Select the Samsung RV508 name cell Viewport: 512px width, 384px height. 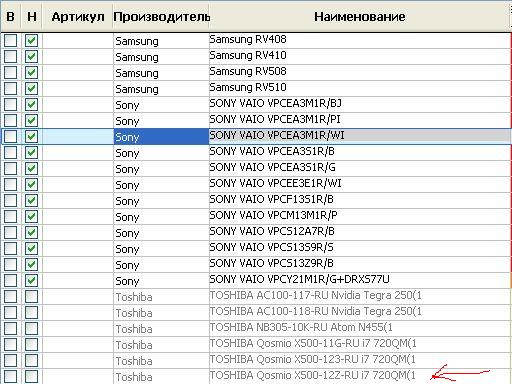click(x=360, y=73)
